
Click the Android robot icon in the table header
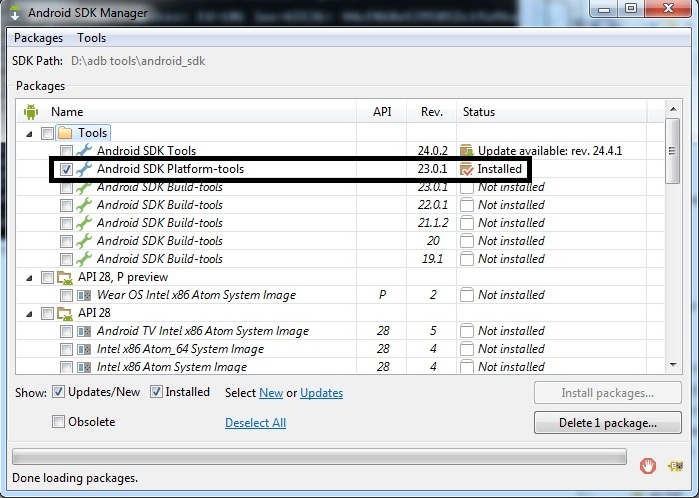click(x=31, y=111)
